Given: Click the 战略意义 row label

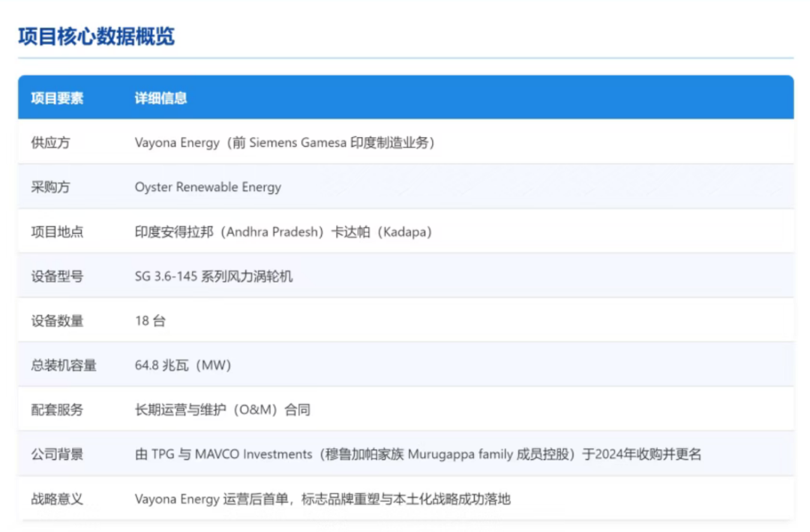Looking at the screenshot, I should (57, 499).
